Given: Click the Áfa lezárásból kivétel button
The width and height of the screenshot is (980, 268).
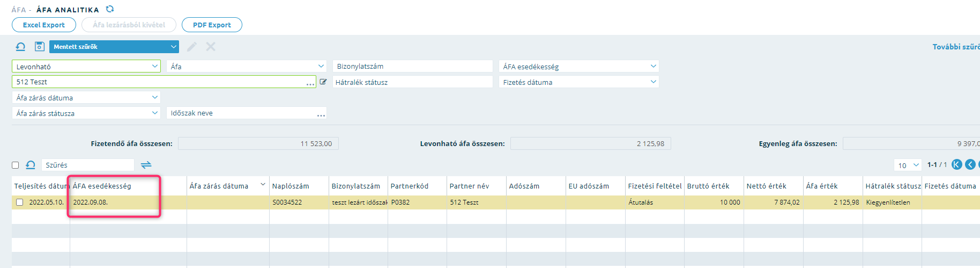Looking at the screenshot, I should (x=129, y=25).
